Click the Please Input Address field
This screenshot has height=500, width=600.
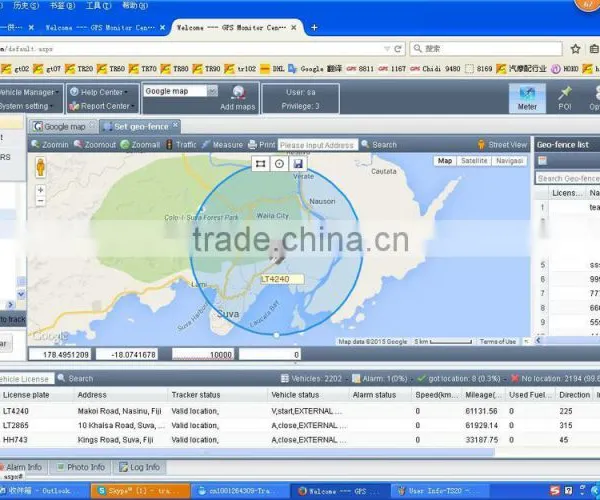pos(318,145)
